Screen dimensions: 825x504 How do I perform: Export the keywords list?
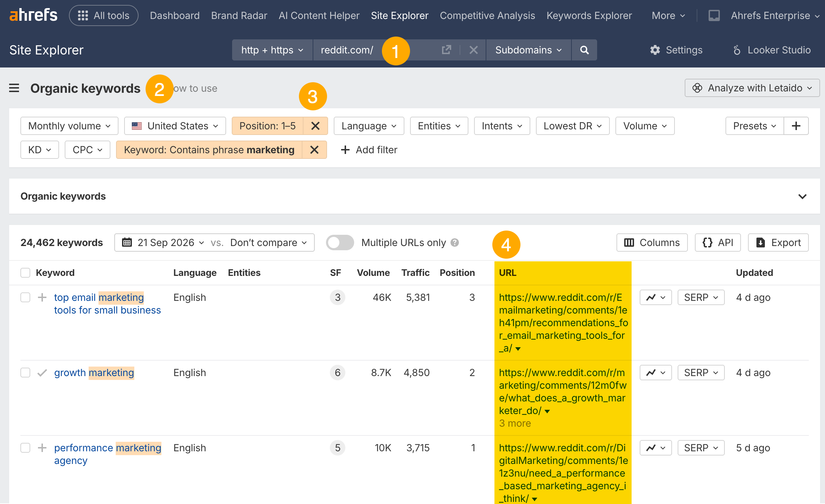click(778, 243)
